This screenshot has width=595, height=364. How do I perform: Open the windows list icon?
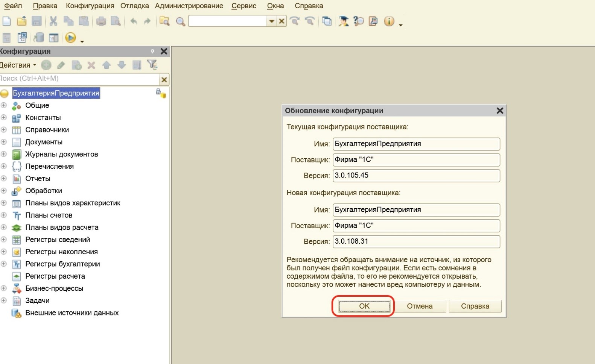coord(327,21)
